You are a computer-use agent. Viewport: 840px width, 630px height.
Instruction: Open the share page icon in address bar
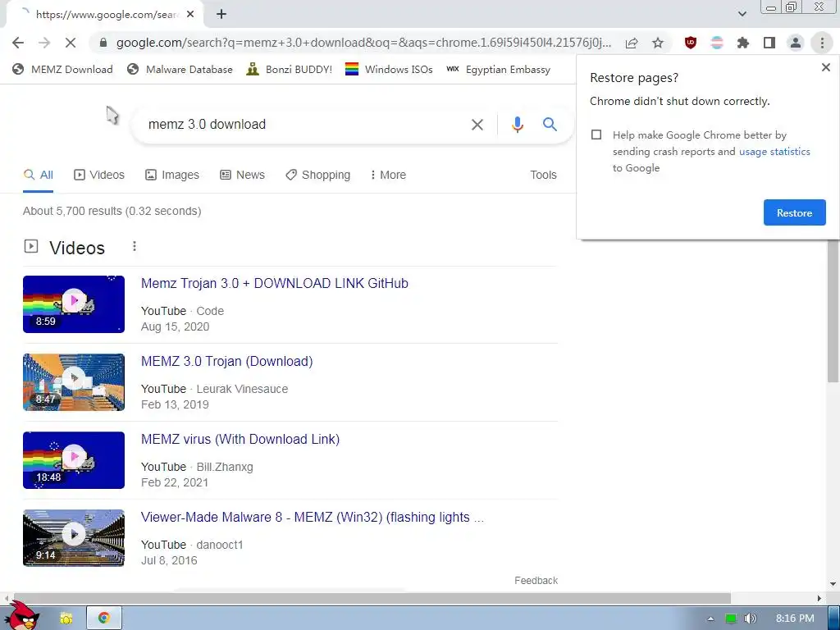coord(632,43)
